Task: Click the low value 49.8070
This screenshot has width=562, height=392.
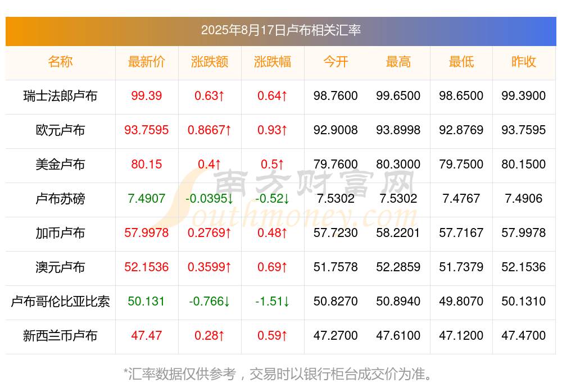Action: point(461,302)
